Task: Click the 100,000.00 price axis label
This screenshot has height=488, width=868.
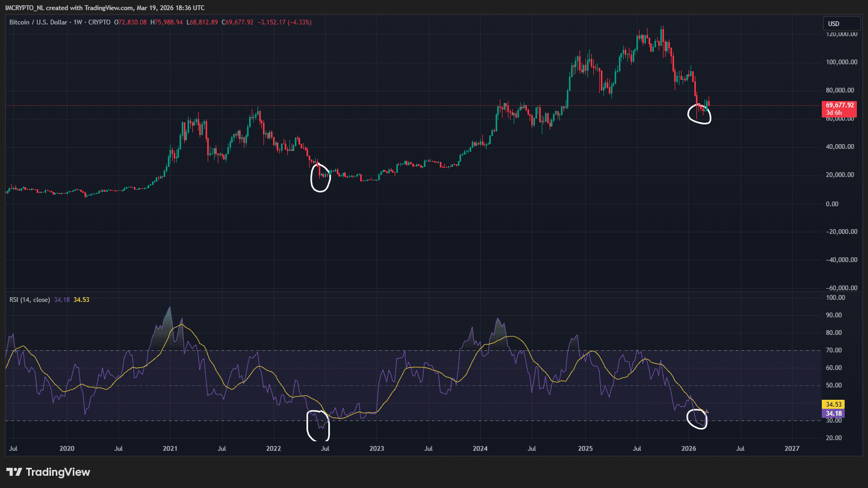Action: pos(841,62)
